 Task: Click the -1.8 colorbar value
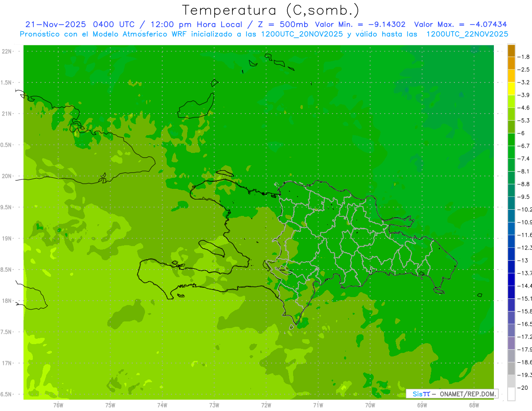(x=523, y=57)
